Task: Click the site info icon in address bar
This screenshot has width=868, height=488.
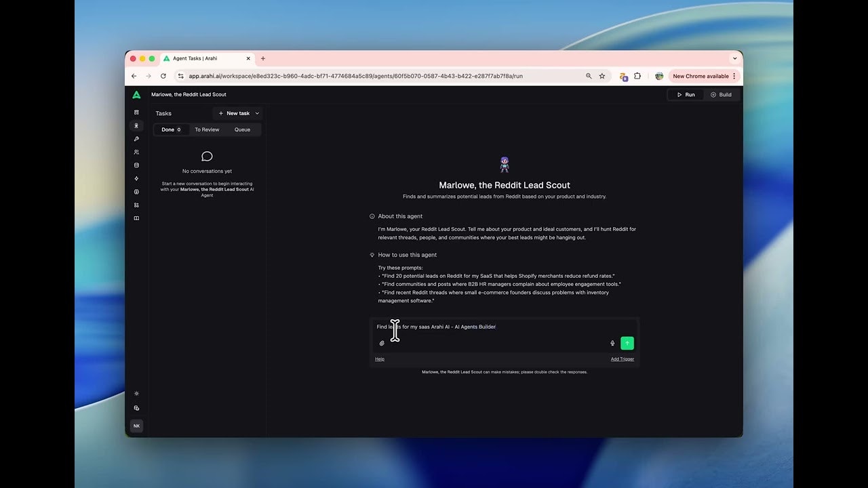Action: click(180, 76)
